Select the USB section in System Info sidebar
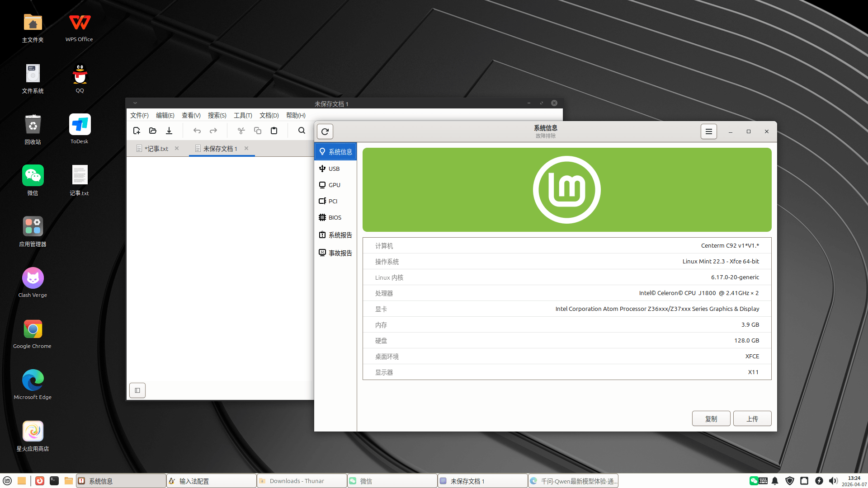Image resolution: width=868 pixels, height=488 pixels. (x=335, y=169)
